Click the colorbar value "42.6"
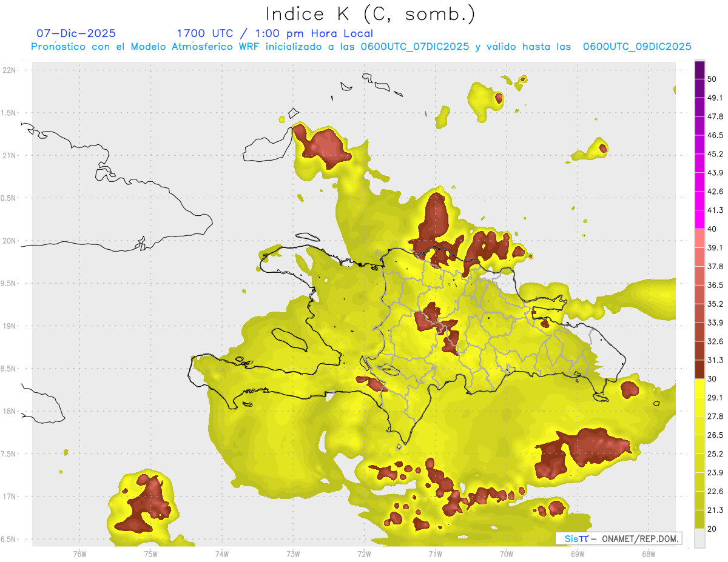The image size is (728, 562). (715, 192)
